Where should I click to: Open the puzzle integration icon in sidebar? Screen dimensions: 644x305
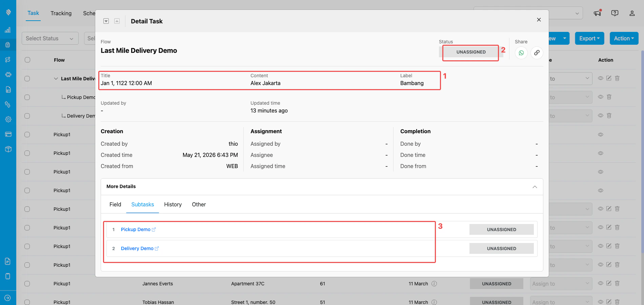[8, 75]
